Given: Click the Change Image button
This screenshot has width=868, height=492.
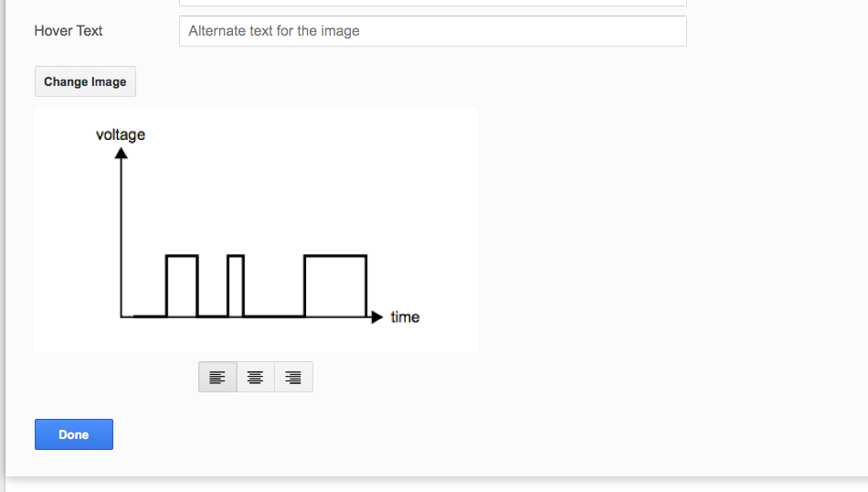Looking at the screenshot, I should click(85, 81).
